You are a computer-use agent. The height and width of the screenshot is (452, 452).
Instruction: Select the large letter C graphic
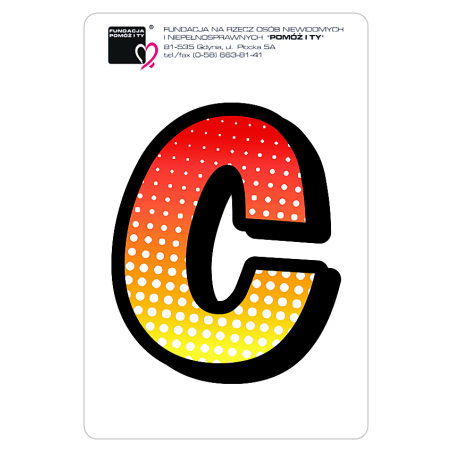(226, 243)
